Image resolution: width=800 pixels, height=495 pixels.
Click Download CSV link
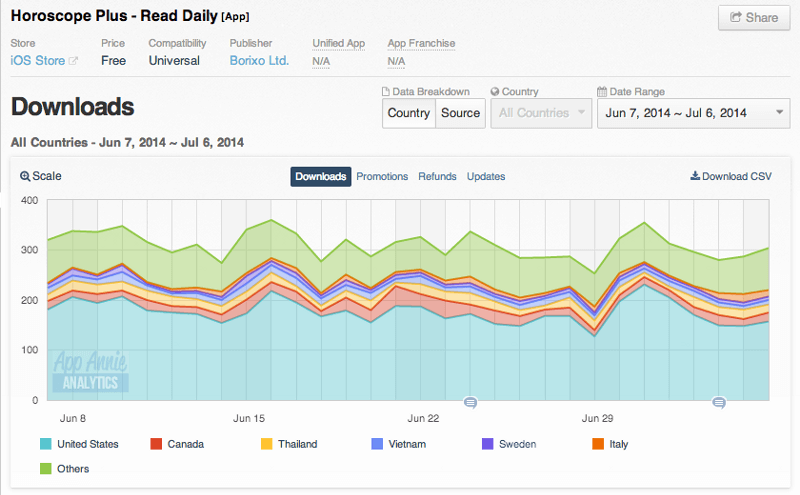(731, 177)
